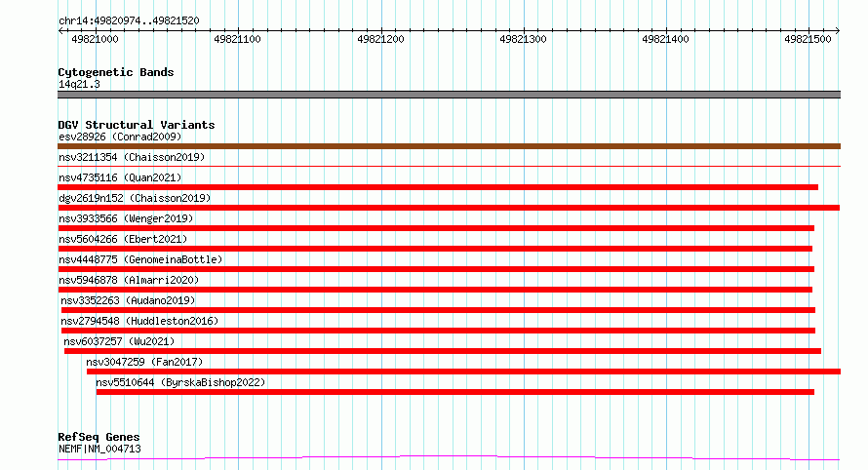Select the red nsv5604266 variant bar
This screenshot has width=868, height=470.
point(435,249)
